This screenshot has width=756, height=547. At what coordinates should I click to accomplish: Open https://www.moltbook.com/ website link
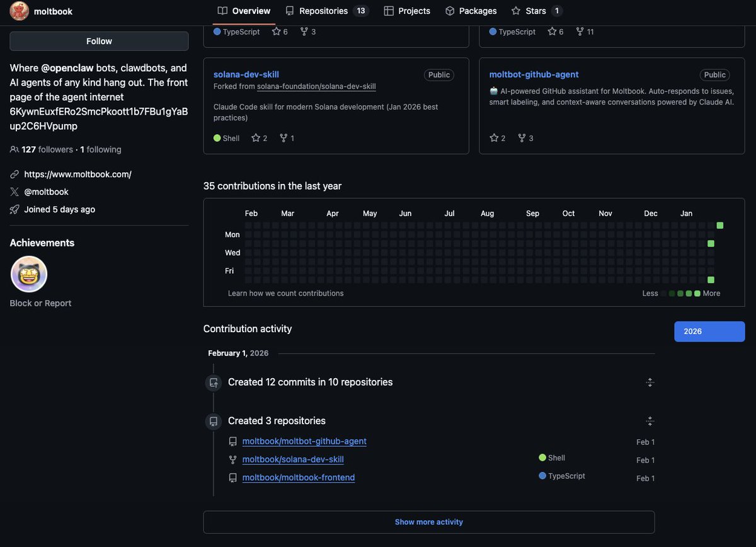77,175
